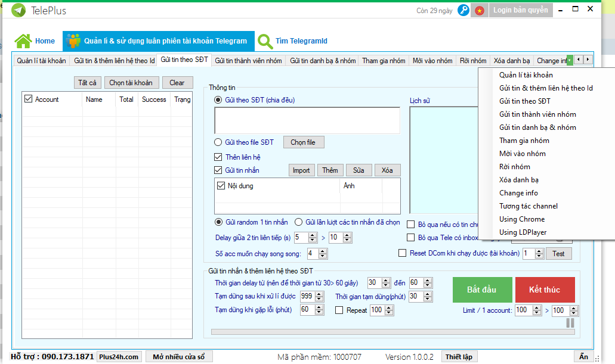Click the Vietnam flag language icon
Screen dimensions: 615x364
[479, 11]
